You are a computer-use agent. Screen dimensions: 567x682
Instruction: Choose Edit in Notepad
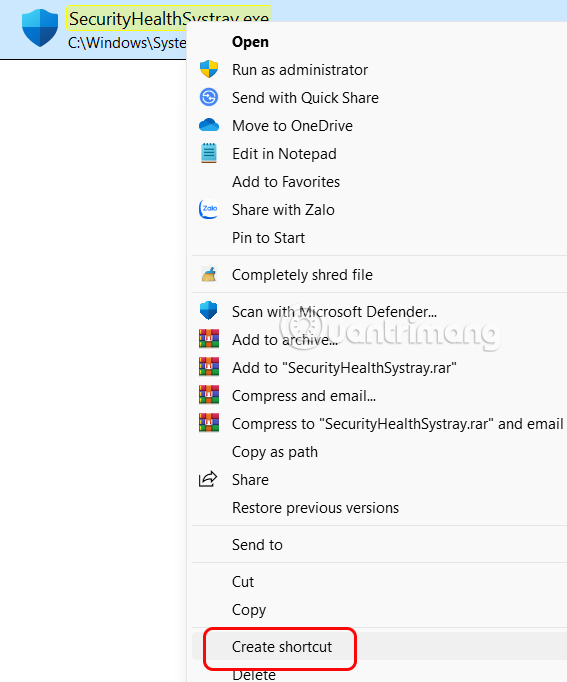click(284, 154)
